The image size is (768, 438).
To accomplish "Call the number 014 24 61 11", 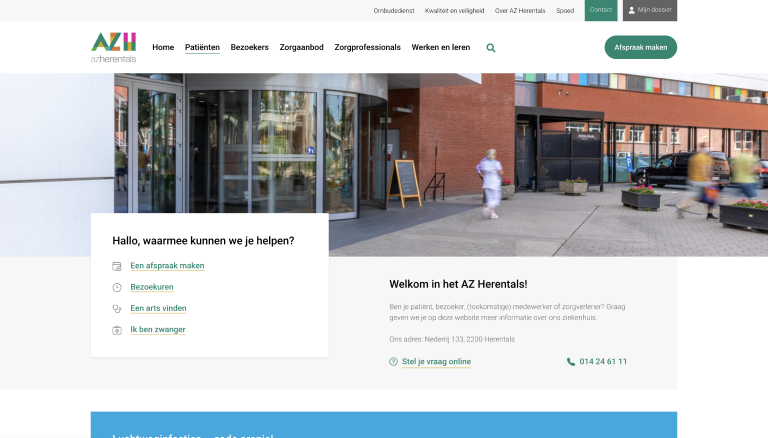I will pyautogui.click(x=603, y=362).
